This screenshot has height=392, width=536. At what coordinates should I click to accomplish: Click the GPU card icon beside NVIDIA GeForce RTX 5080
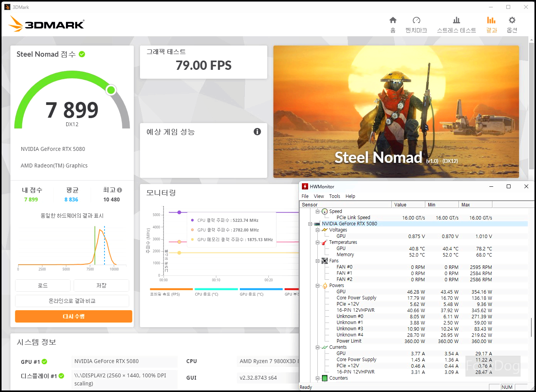coord(317,224)
